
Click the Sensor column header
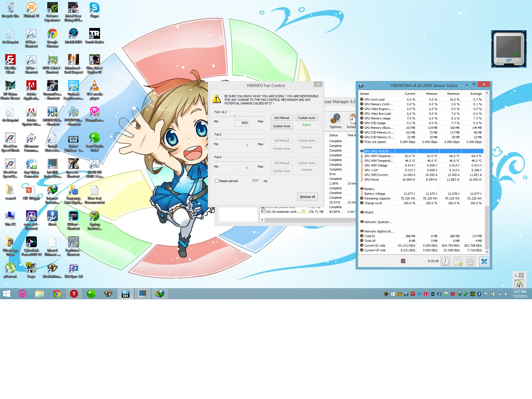pyautogui.click(x=377, y=94)
